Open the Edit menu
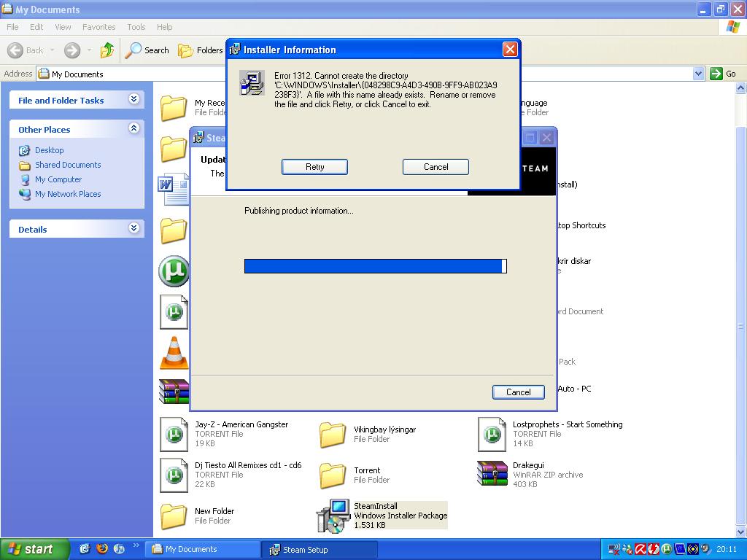The height and width of the screenshot is (560, 747). pyautogui.click(x=36, y=27)
